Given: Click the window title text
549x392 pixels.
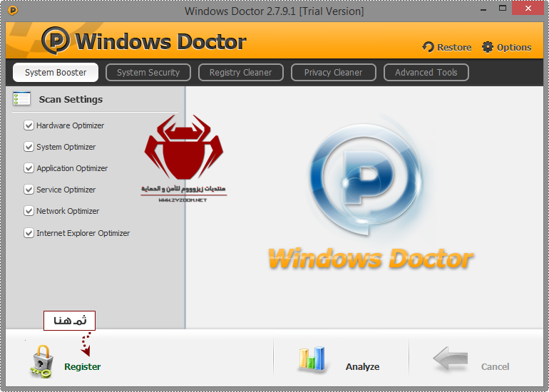Looking at the screenshot, I should point(274,11).
